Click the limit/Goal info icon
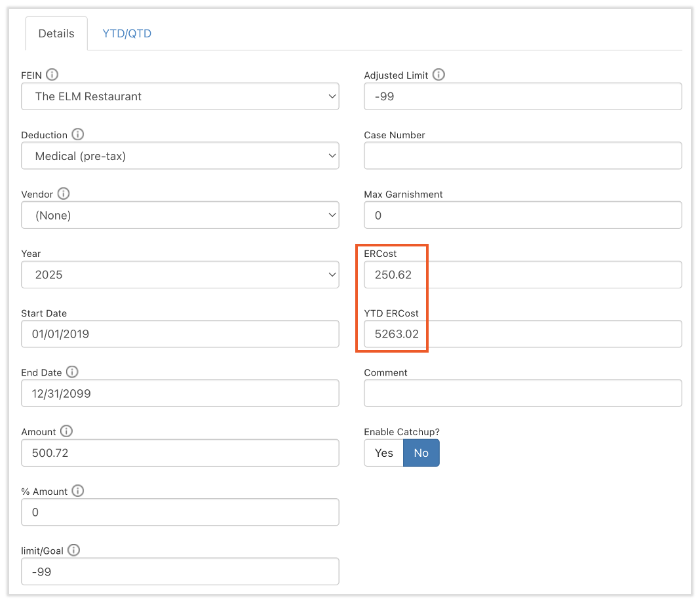This screenshot has height=603, width=700. pos(73,550)
